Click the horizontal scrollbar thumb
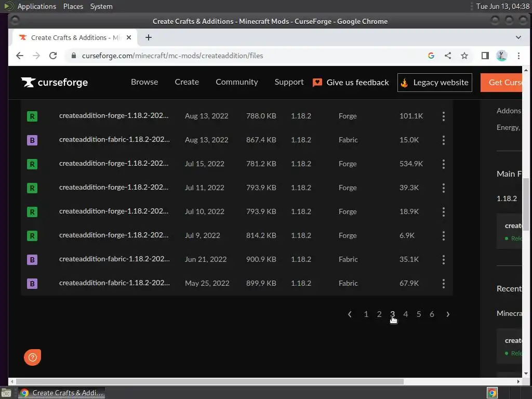The height and width of the screenshot is (399, 532). coord(210,382)
